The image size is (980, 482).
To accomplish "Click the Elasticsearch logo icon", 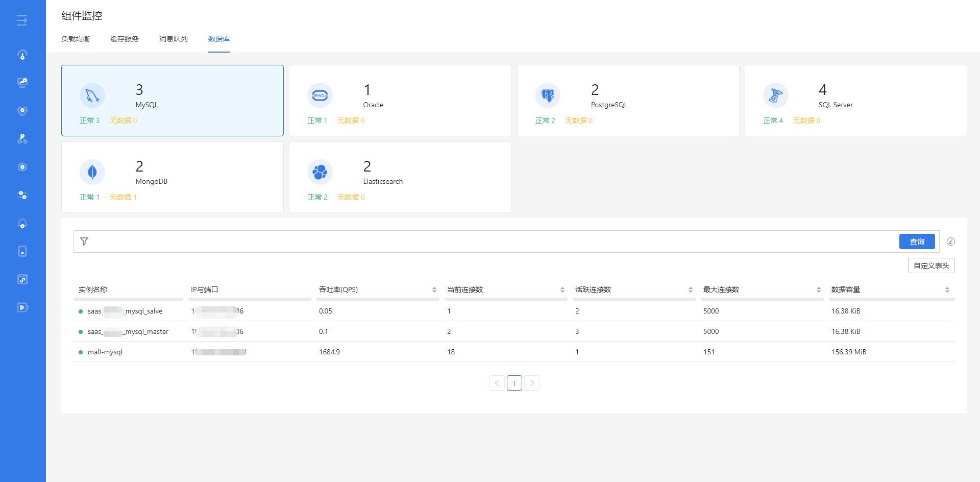I will (320, 172).
